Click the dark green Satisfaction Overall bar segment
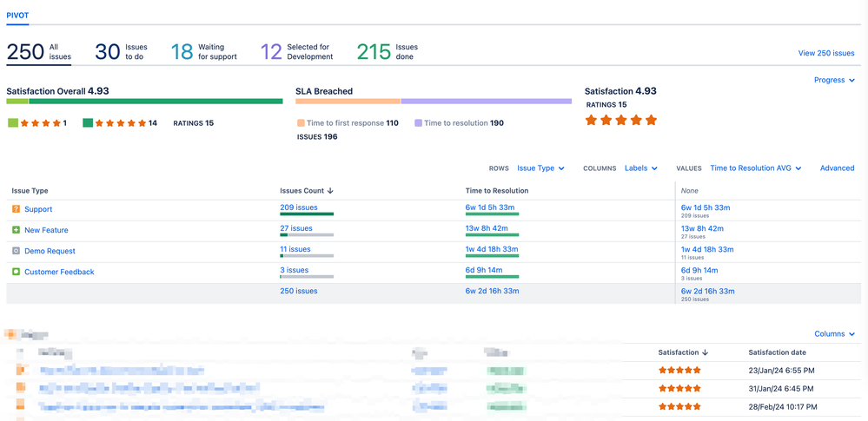The image size is (868, 421). point(156,102)
